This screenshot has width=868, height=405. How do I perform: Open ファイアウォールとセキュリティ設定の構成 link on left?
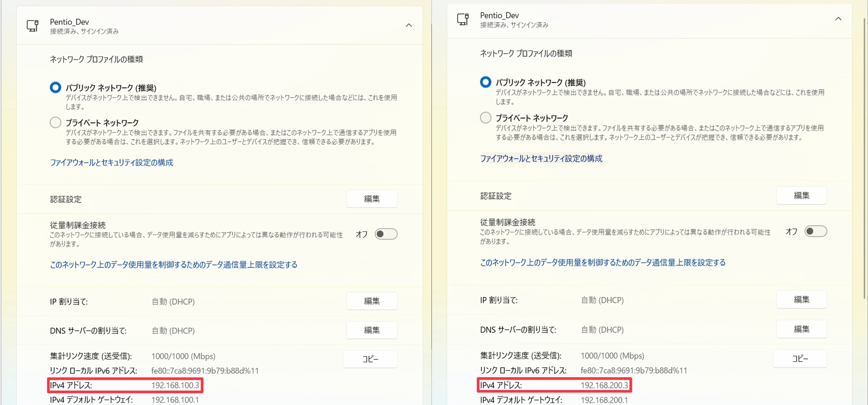pyautogui.click(x=111, y=162)
